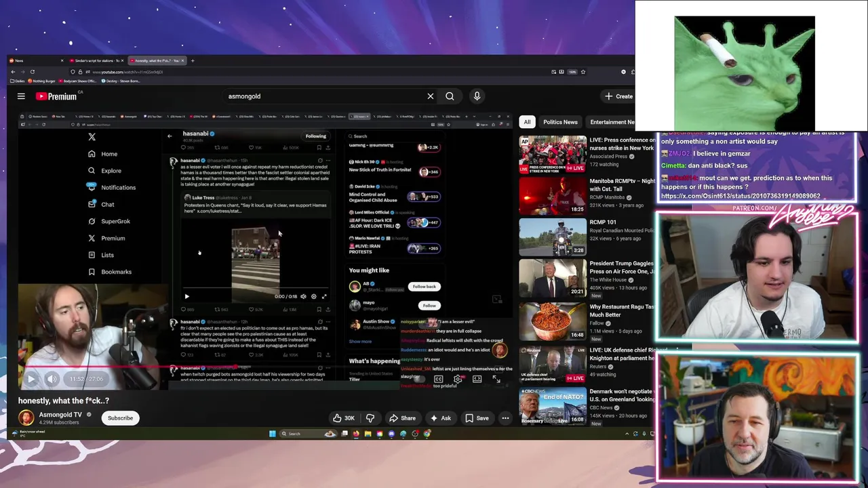Open the x.com/Osint613 link in chat
868x488 pixels.
[x=741, y=196]
